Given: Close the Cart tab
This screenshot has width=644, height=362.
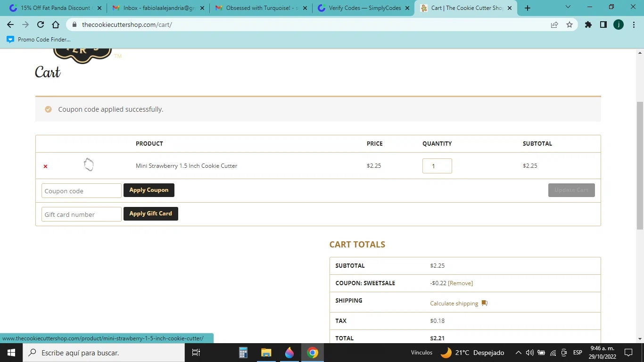Looking at the screenshot, I should tap(510, 8).
